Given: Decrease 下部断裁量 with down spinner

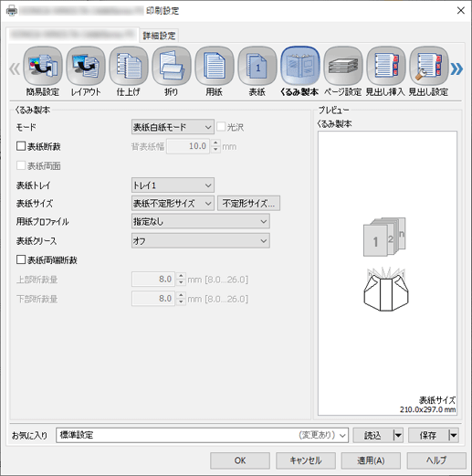Looking at the screenshot, I should (x=181, y=302).
